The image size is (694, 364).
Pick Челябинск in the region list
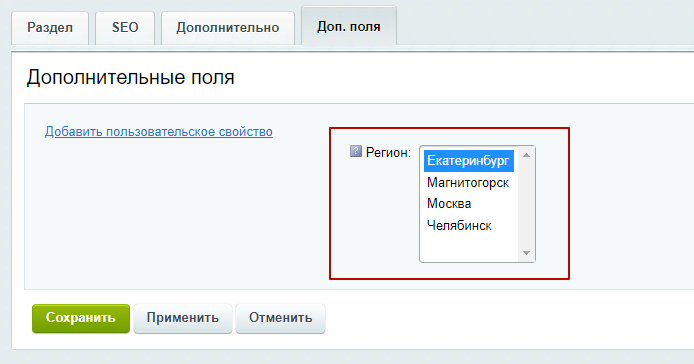pyautogui.click(x=469, y=225)
